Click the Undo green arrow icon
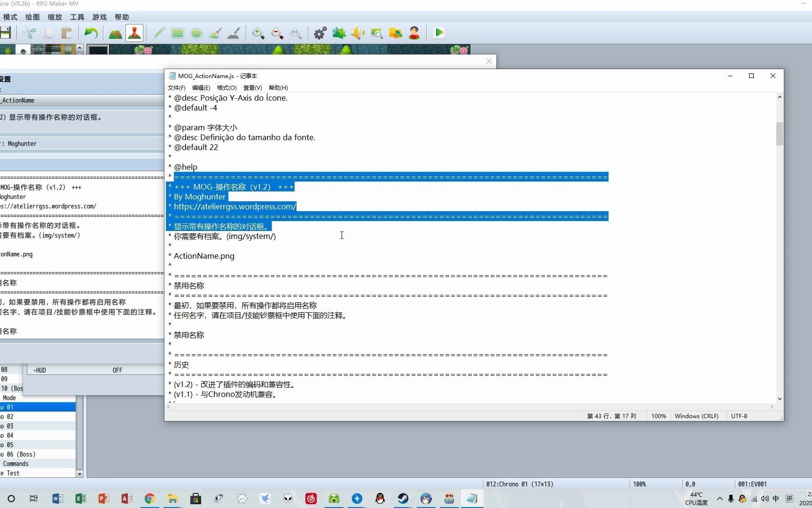Image resolution: width=812 pixels, height=508 pixels. [x=91, y=33]
